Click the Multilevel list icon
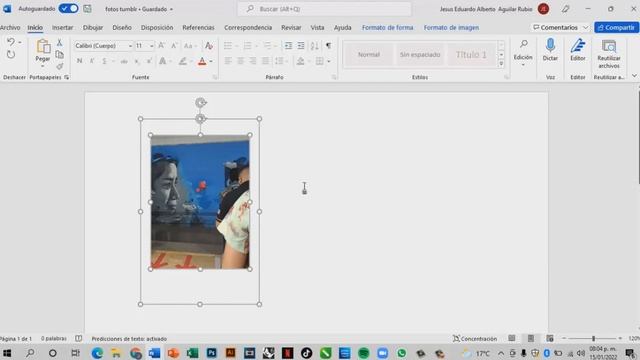The height and width of the screenshot is (360, 640). click(267, 46)
